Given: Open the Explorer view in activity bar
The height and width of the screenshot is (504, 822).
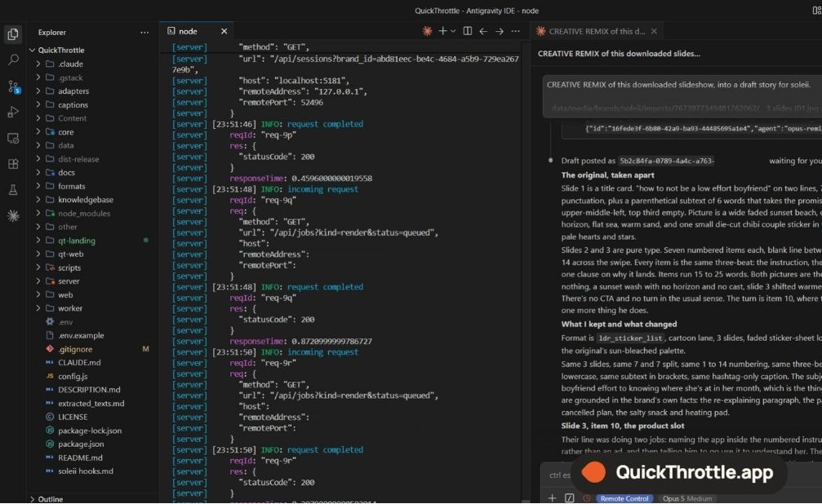Looking at the screenshot, I should tap(13, 34).
